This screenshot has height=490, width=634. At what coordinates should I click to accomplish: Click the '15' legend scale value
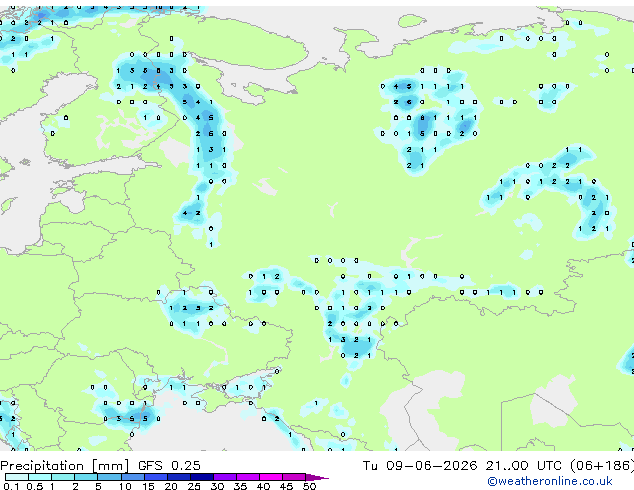pyautogui.click(x=148, y=486)
